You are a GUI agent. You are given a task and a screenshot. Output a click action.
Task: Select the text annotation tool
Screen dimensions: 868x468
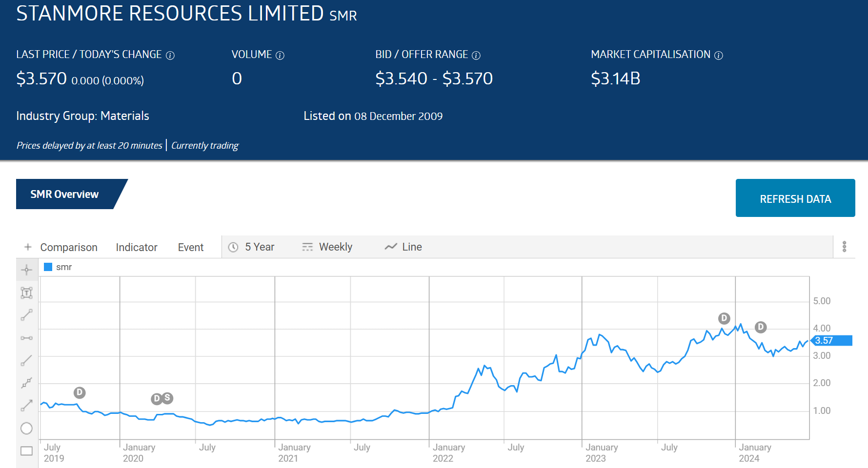pyautogui.click(x=27, y=292)
